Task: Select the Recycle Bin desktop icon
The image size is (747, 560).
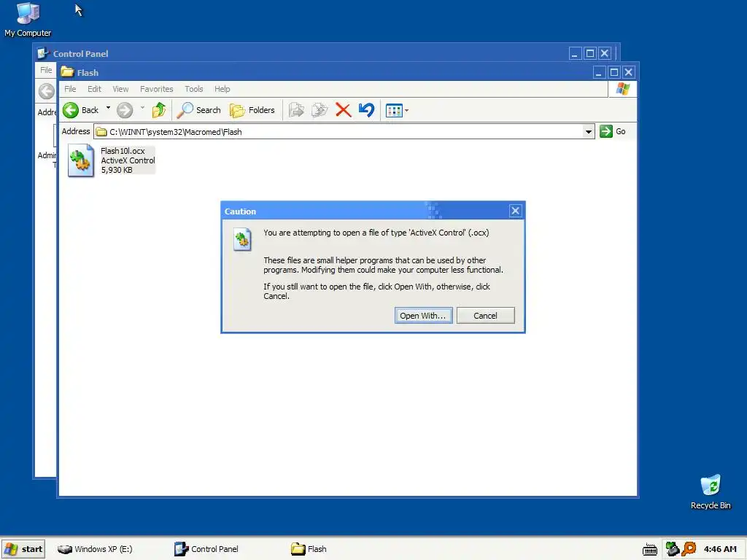Action: coord(711,492)
